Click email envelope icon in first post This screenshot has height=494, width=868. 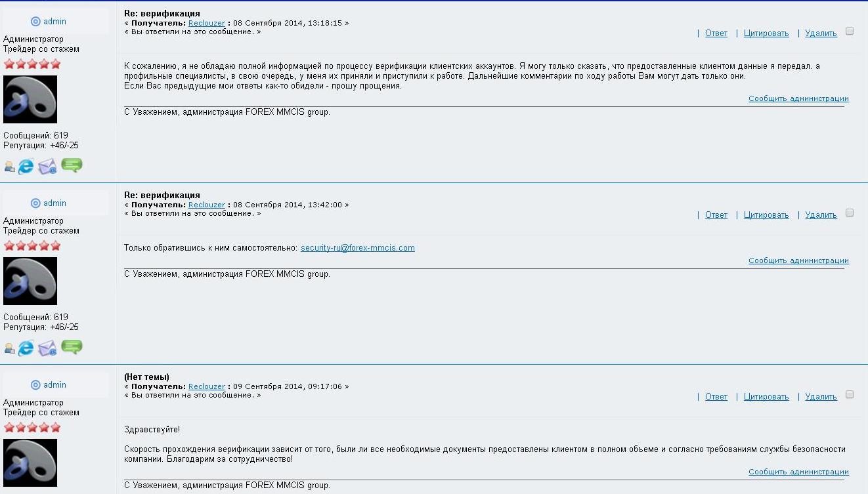point(47,167)
